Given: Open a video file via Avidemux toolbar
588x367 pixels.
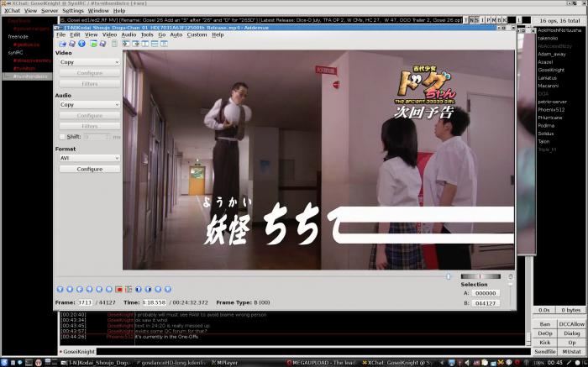Looking at the screenshot, I should tap(62, 44).
